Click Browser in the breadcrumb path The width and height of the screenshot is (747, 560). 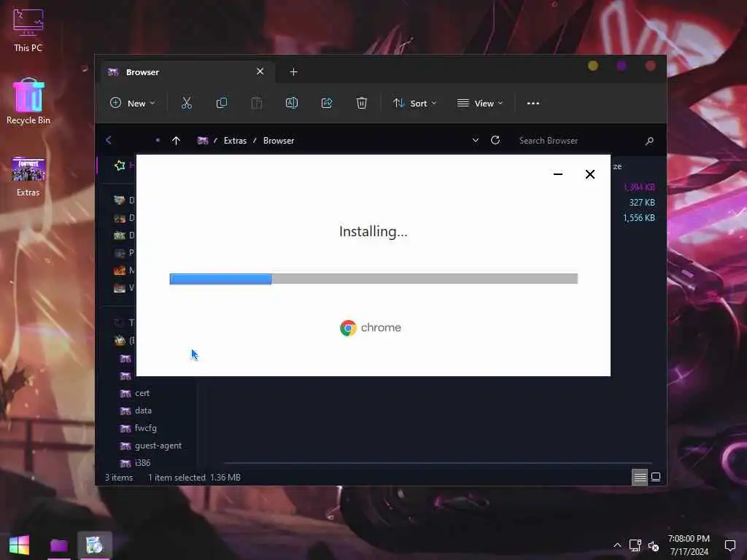[279, 141]
